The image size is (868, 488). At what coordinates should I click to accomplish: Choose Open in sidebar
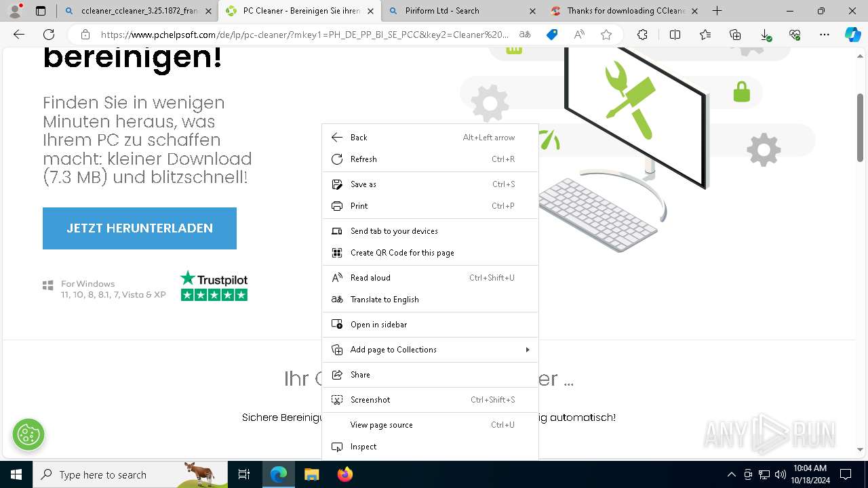[x=430, y=325]
